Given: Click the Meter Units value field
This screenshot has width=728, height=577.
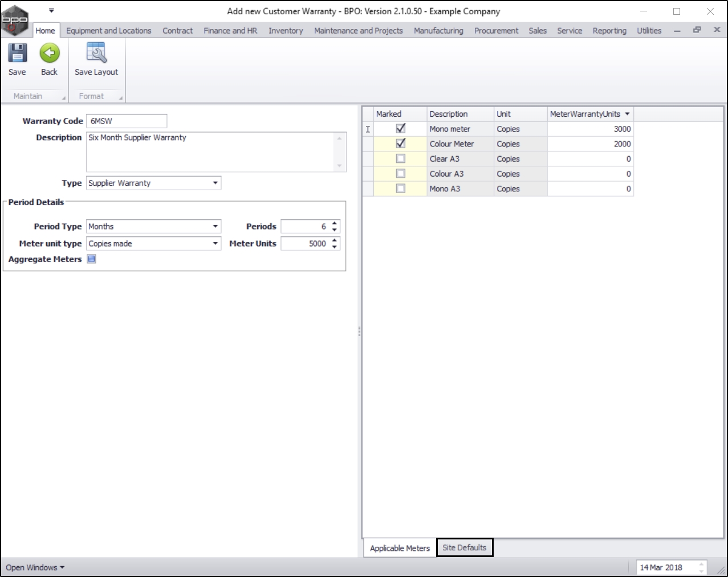Looking at the screenshot, I should tap(305, 244).
